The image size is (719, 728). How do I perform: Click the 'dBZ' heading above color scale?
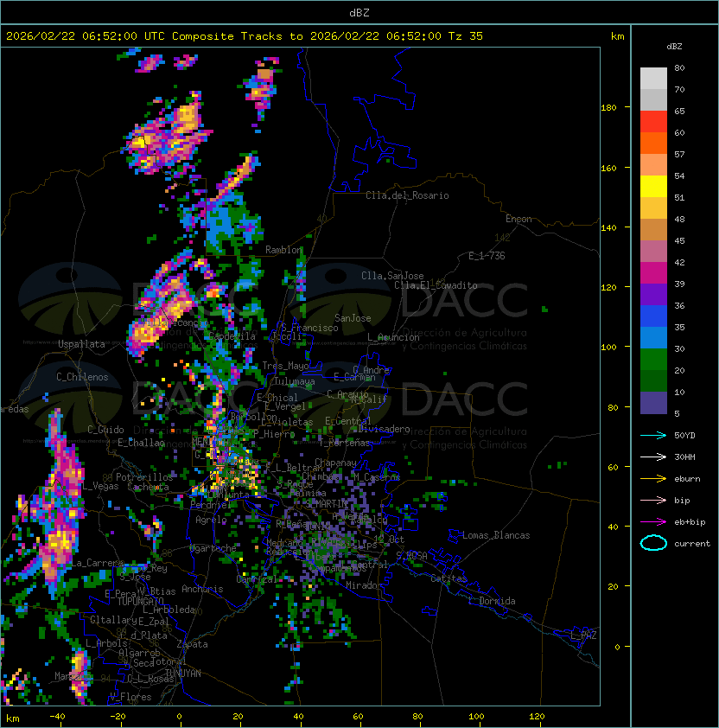pyautogui.click(x=674, y=47)
